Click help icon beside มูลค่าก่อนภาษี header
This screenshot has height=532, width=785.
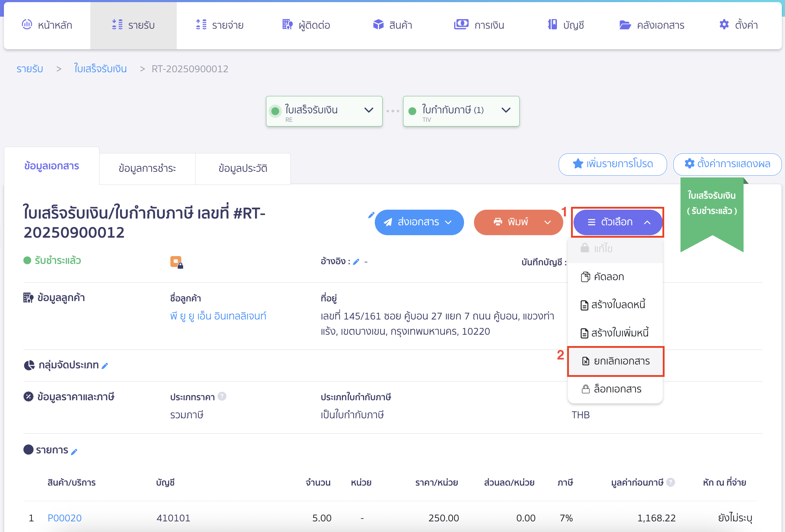click(670, 482)
